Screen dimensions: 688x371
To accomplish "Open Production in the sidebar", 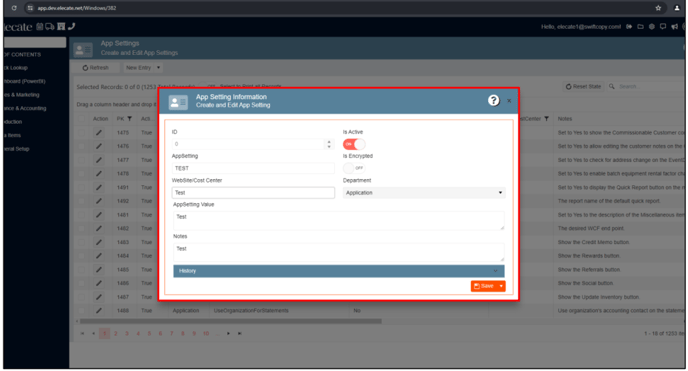I will tap(13, 122).
